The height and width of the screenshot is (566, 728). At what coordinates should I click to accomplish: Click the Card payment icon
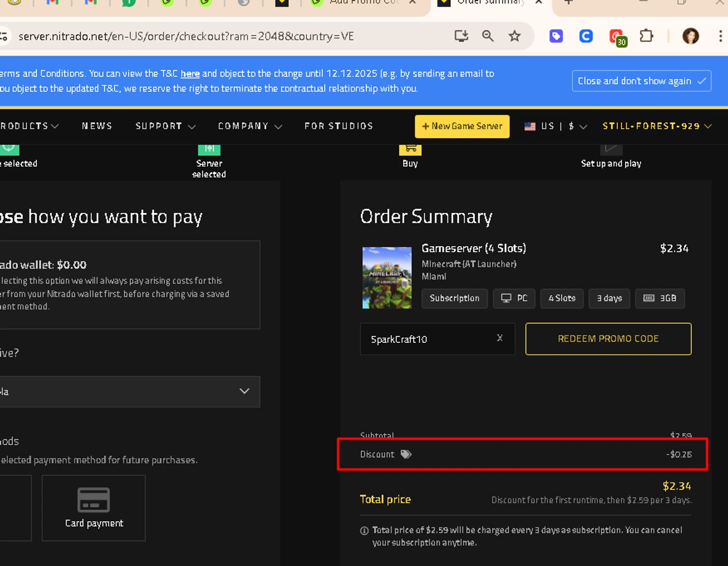(94, 499)
